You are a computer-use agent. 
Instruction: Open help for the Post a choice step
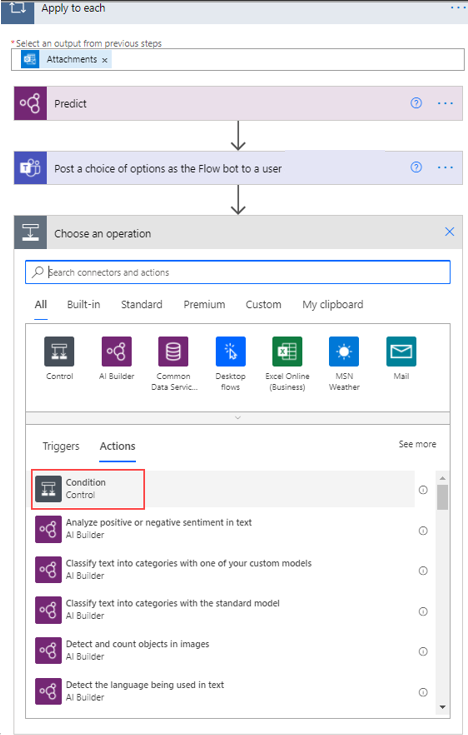coord(416,167)
